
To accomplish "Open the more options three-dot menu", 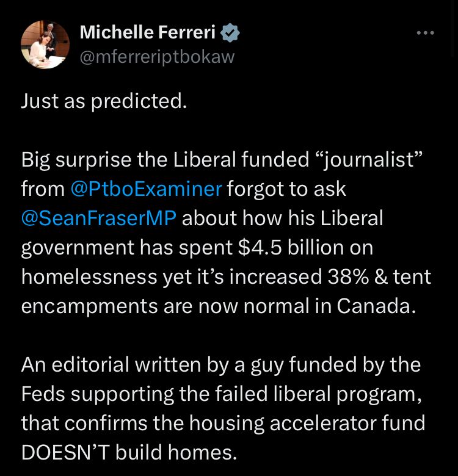I will [424, 33].
